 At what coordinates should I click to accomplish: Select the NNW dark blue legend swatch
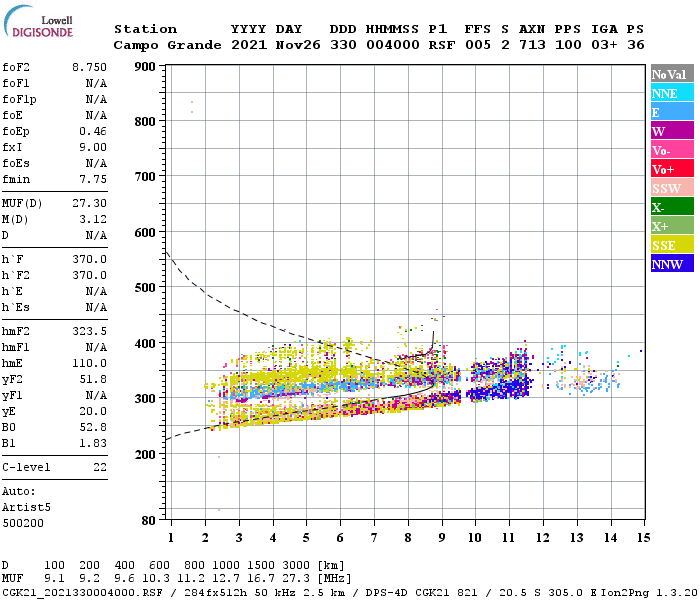[672, 264]
